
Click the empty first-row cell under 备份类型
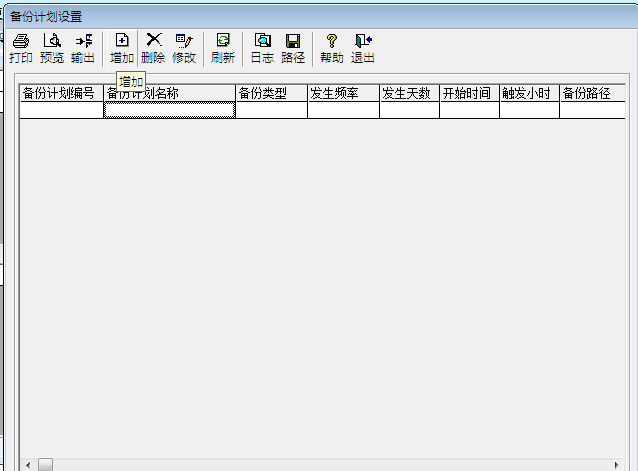pyautogui.click(x=271, y=110)
